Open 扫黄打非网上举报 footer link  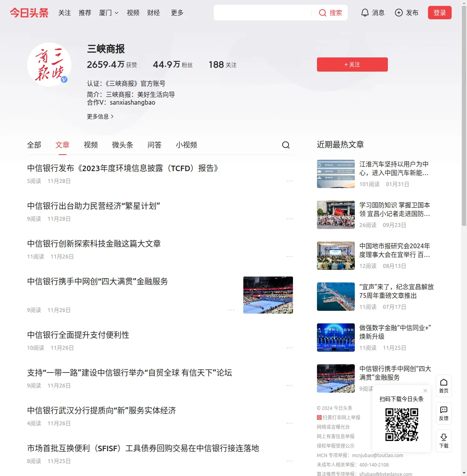coord(339,417)
